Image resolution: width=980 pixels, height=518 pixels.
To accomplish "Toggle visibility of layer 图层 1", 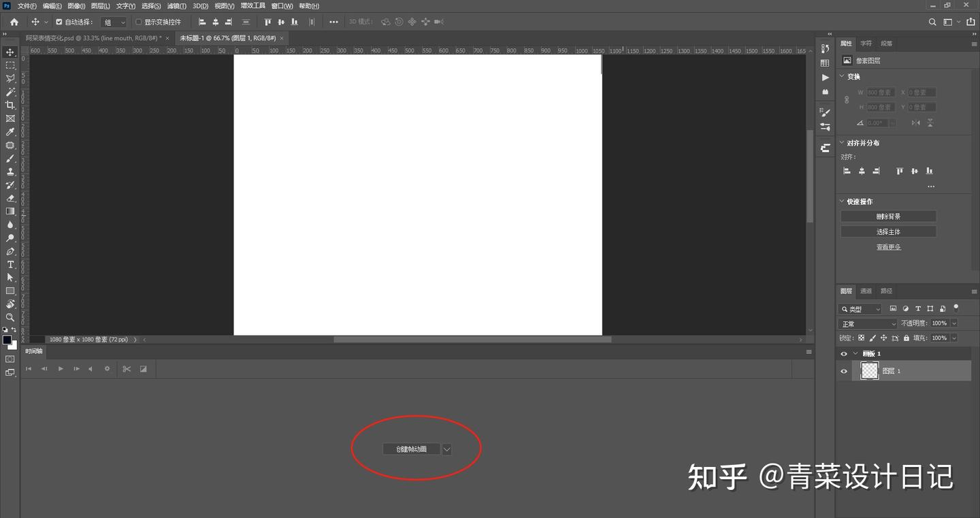I will [x=843, y=371].
